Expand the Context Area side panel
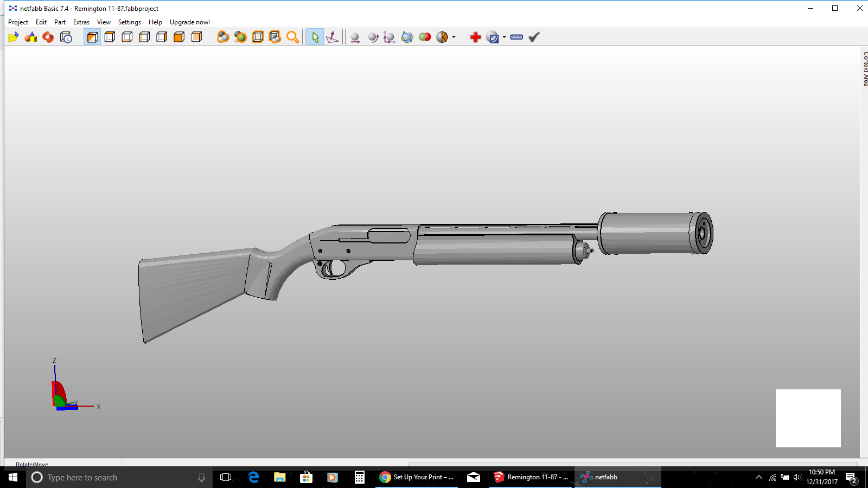The width and height of the screenshot is (868, 488). [865, 69]
